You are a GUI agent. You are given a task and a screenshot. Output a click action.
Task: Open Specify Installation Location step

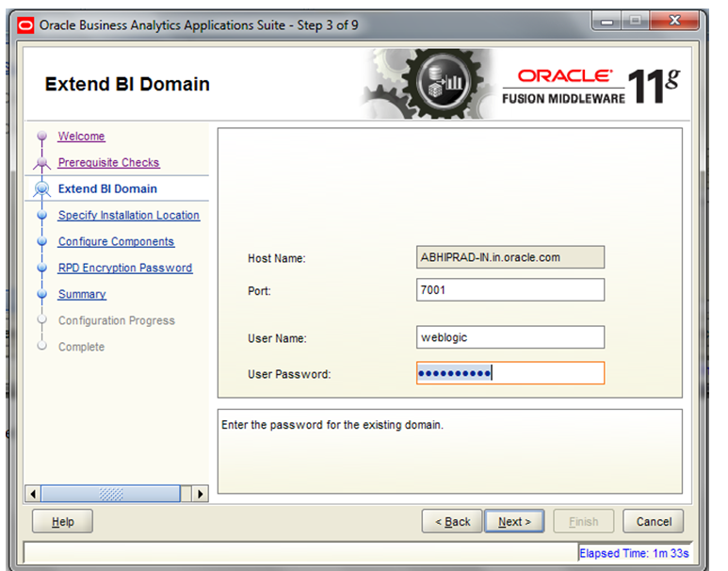coord(129,215)
